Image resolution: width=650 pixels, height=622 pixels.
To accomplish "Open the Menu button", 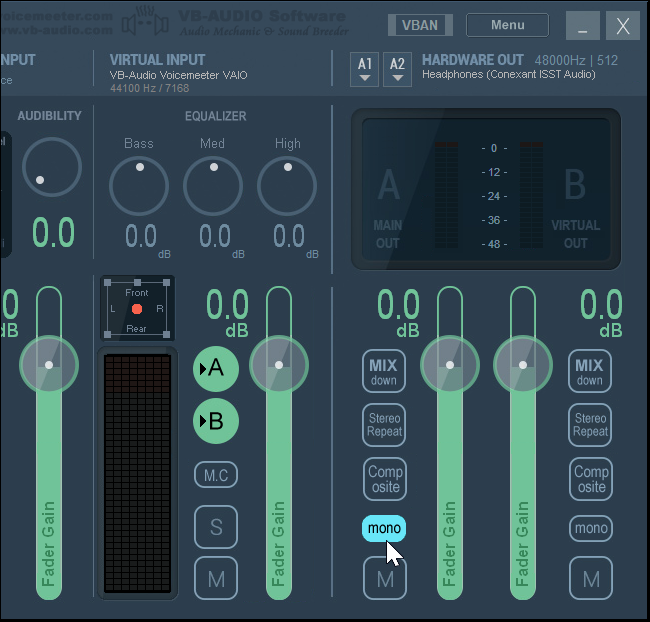I will [507, 25].
